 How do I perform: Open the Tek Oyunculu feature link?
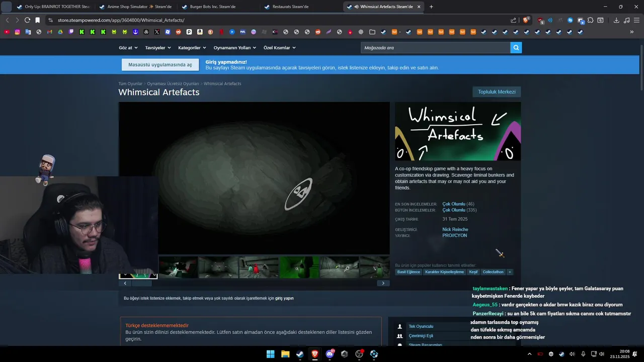[421, 326]
